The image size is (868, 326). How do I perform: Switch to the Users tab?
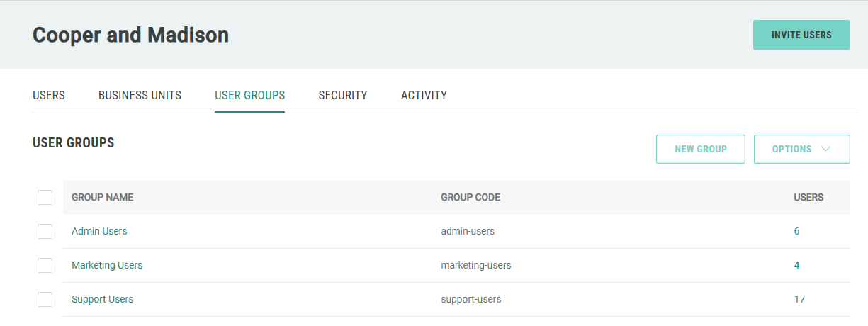tap(49, 95)
